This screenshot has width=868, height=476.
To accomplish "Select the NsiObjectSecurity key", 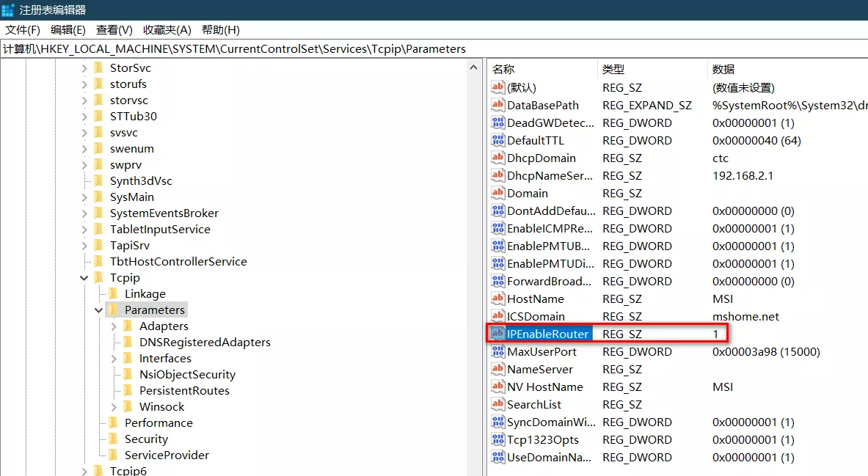I will pos(187,374).
